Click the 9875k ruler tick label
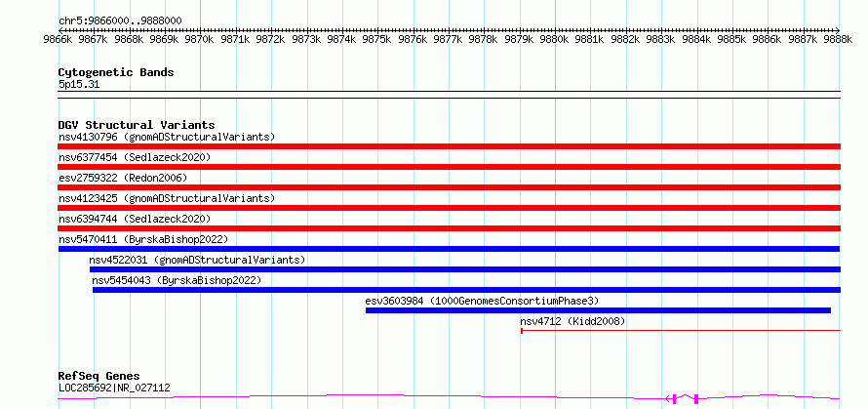 pyautogui.click(x=378, y=39)
